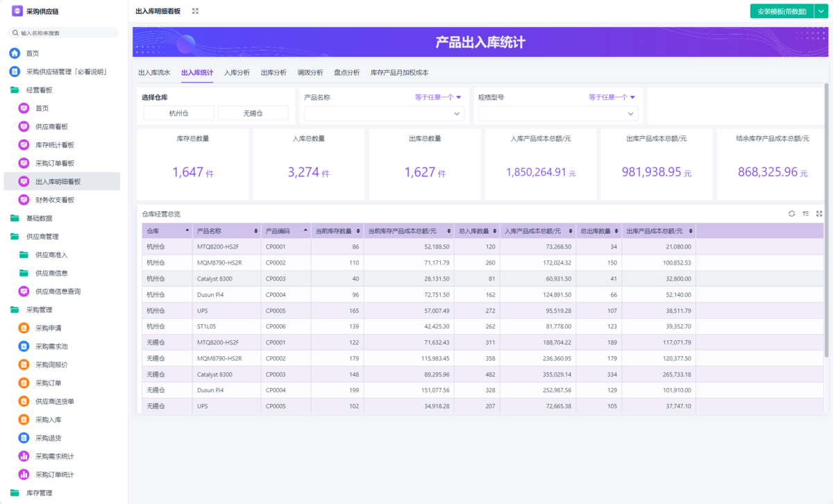Click the sidebar search input field

(66, 33)
